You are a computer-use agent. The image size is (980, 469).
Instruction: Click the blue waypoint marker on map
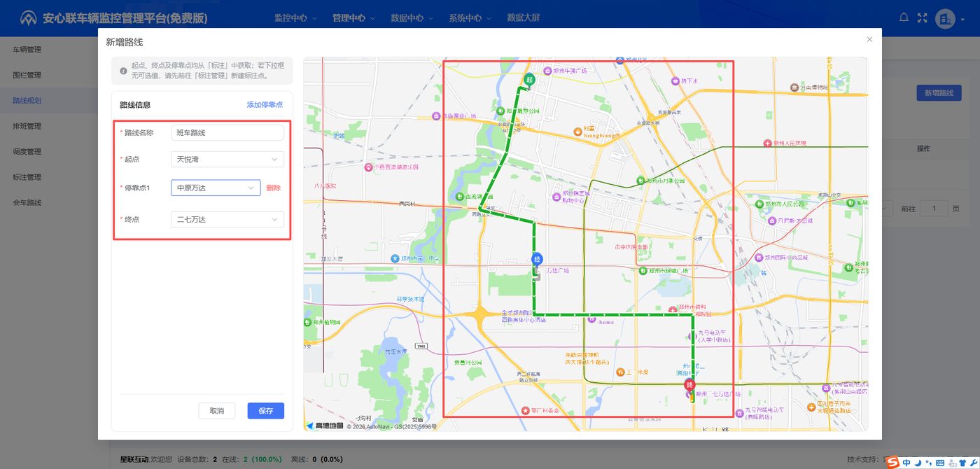537,259
